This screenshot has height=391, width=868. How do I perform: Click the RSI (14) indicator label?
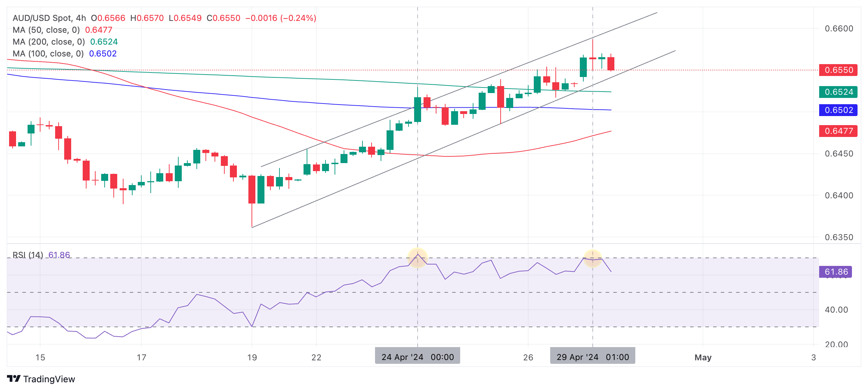[28, 255]
